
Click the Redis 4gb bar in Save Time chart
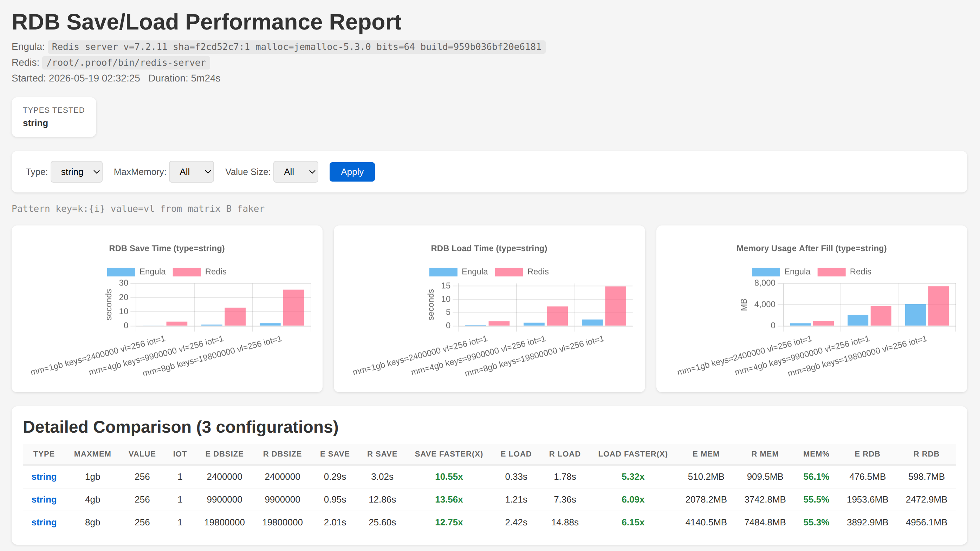tap(235, 317)
